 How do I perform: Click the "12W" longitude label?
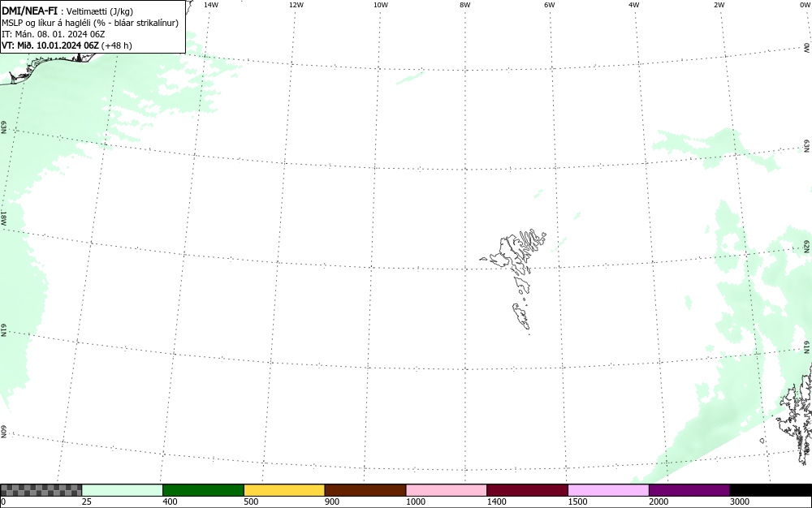pyautogui.click(x=296, y=5)
